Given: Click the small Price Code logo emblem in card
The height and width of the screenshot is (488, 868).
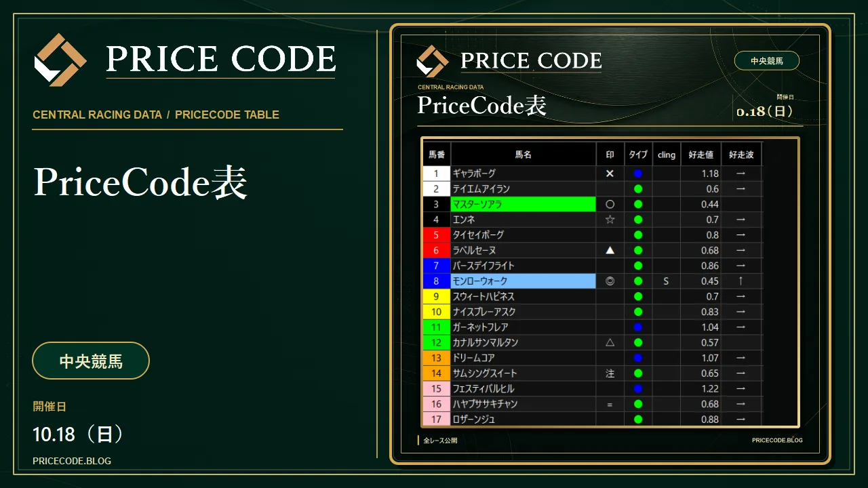Looking at the screenshot, I should pyautogui.click(x=433, y=61).
